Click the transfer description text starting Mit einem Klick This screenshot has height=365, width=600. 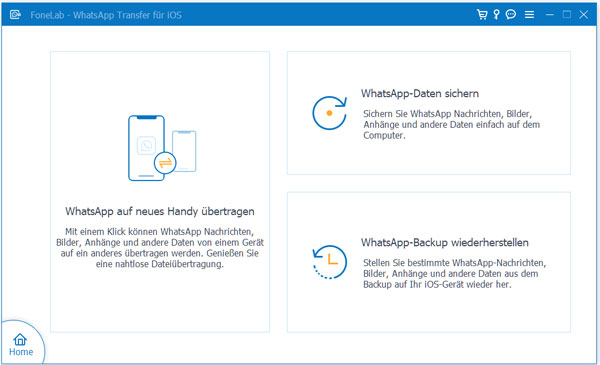click(160, 248)
